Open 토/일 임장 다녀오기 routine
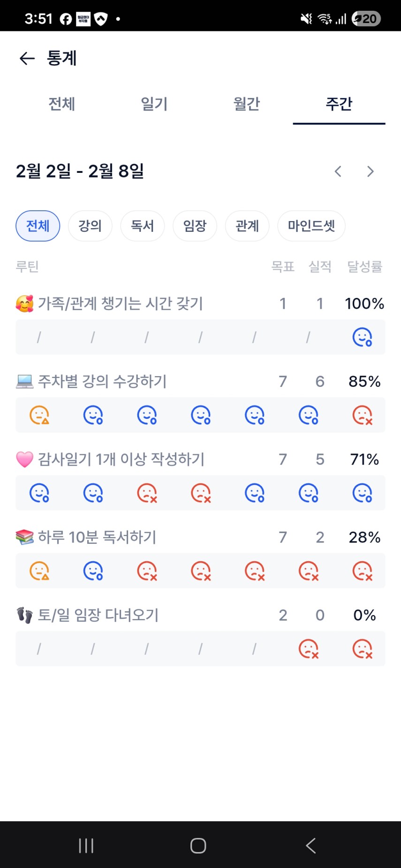 pyautogui.click(x=98, y=615)
